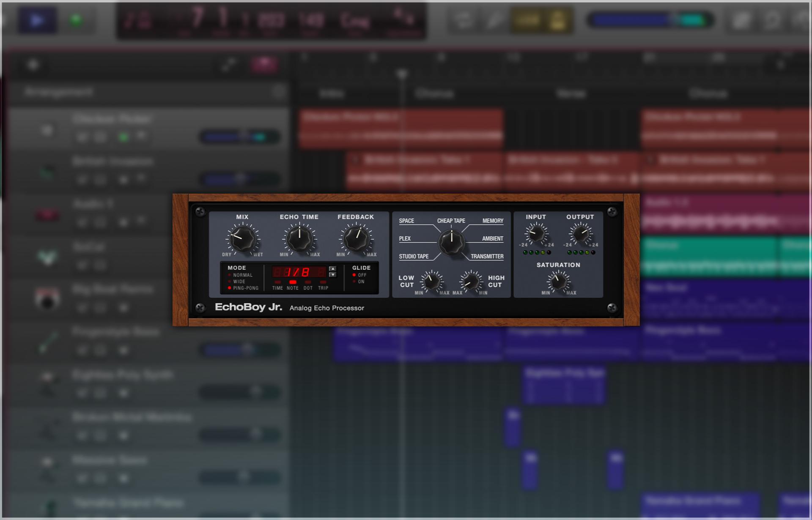Select Wide mode
Viewport: 812px width, 520px height.
236,282
